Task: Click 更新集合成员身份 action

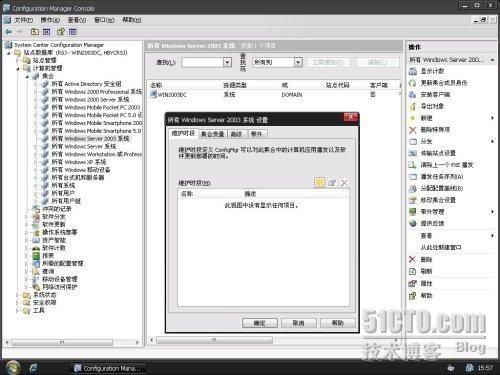Action: [x=443, y=83]
